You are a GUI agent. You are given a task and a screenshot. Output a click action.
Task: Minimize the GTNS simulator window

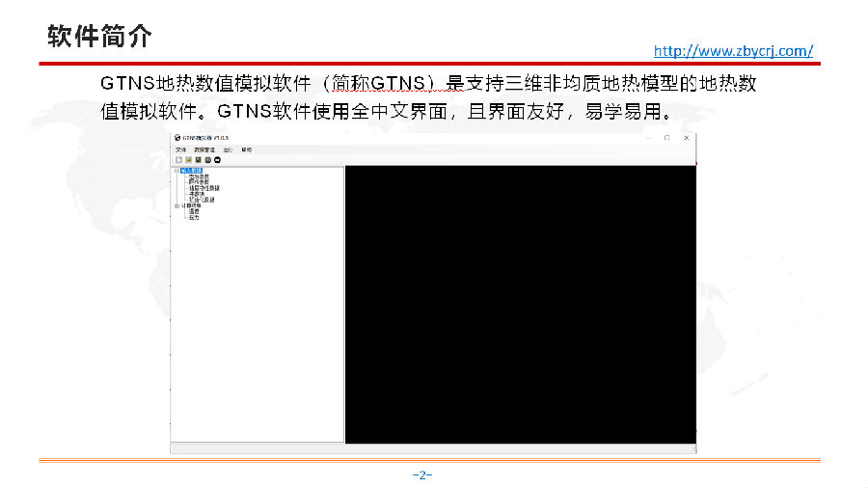click(x=647, y=139)
